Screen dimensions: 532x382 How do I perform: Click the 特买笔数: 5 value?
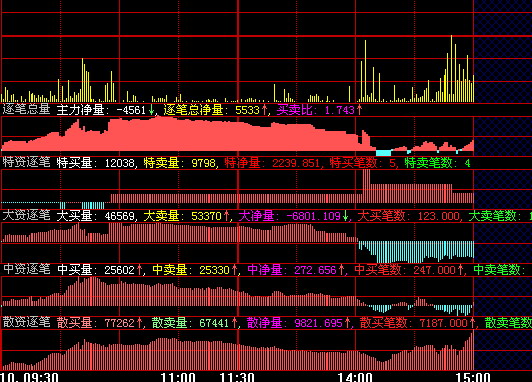pyautogui.click(x=362, y=163)
